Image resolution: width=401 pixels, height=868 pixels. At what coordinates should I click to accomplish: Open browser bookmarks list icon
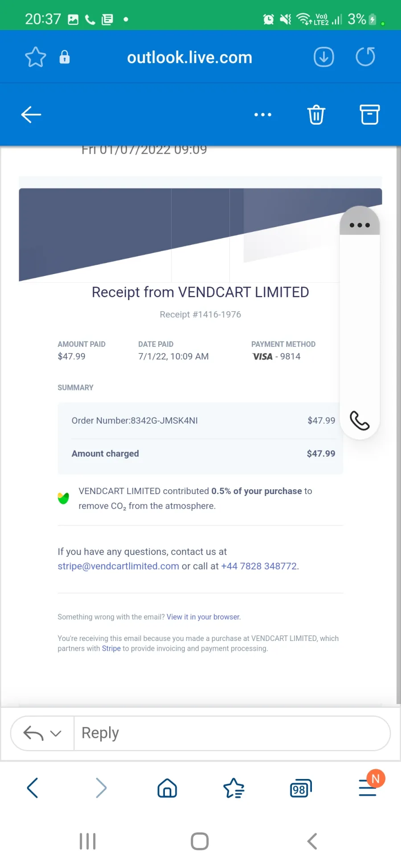(233, 788)
